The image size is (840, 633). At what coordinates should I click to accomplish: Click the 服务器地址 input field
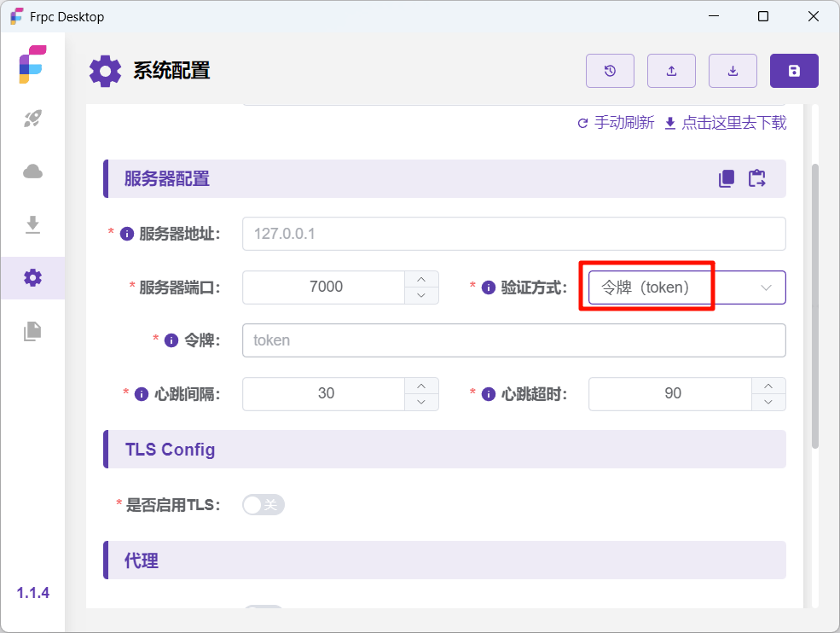pyautogui.click(x=513, y=234)
